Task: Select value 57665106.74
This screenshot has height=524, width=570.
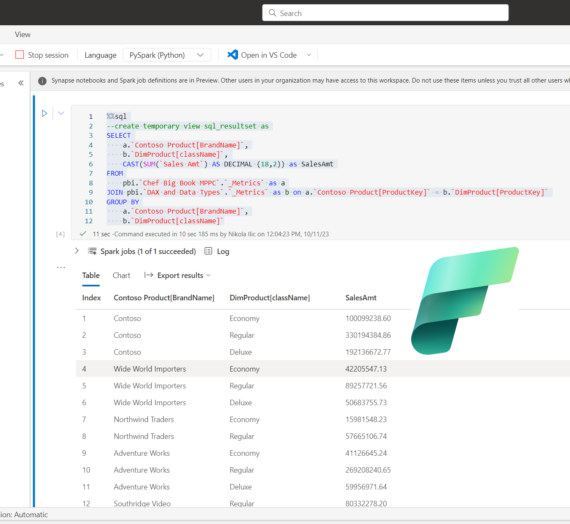Action: [x=366, y=436]
